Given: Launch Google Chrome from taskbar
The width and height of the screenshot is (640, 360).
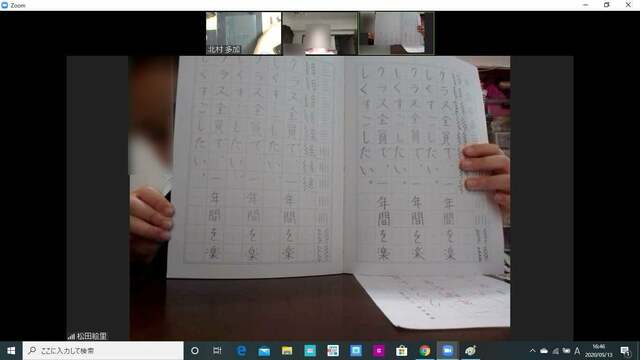Looking at the screenshot, I should pyautogui.click(x=424, y=351).
